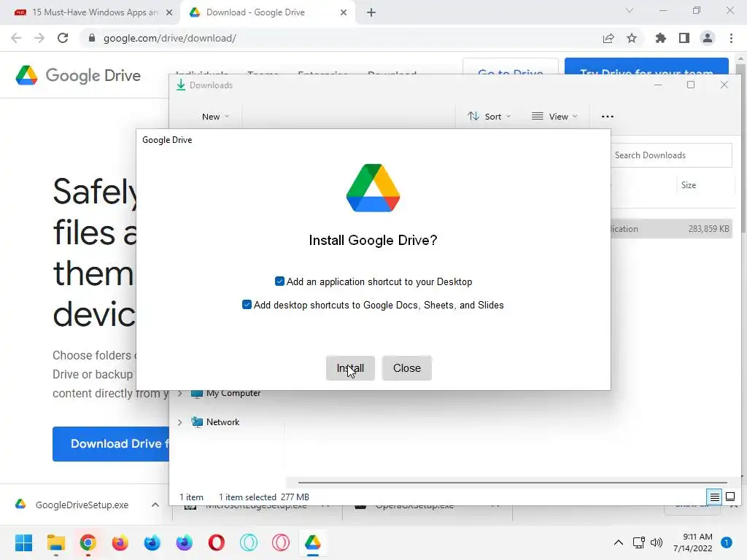
Task: Select the 283,859 KB file row
Action: pyautogui.click(x=671, y=228)
